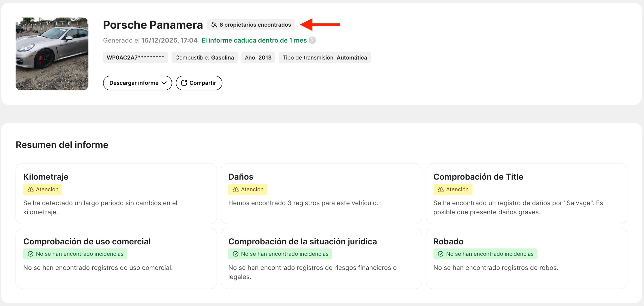Click the 'Atención' badge under Comprobación de Title

click(453, 190)
